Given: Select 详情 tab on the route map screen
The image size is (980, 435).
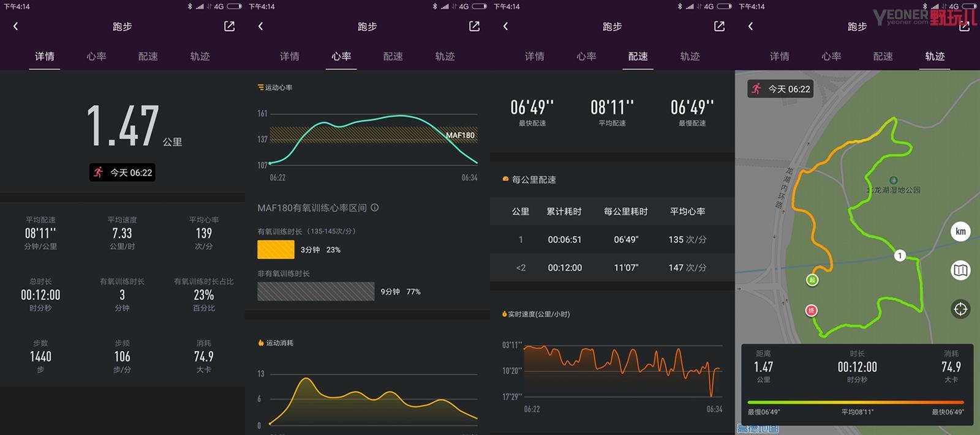Looking at the screenshot, I should [x=779, y=56].
